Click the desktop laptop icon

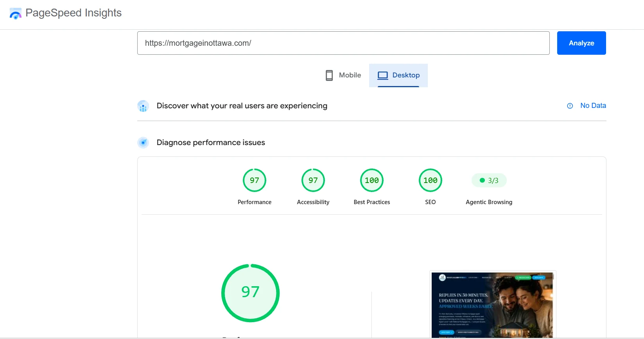[x=383, y=75]
